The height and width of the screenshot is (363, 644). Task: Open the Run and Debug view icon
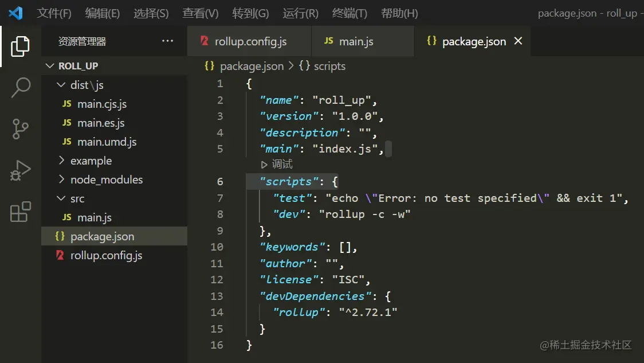coord(20,171)
